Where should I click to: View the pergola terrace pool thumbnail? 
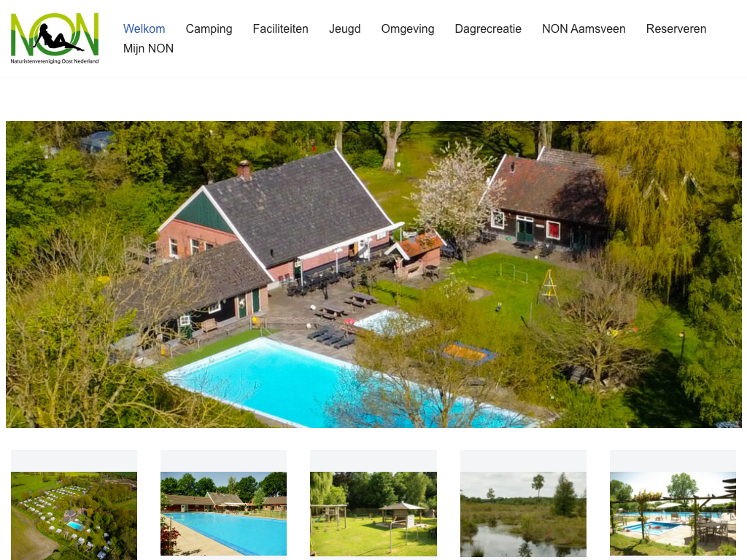click(673, 514)
